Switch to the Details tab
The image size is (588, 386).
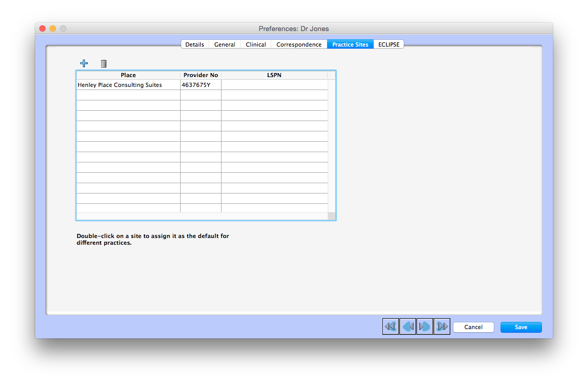tap(195, 44)
